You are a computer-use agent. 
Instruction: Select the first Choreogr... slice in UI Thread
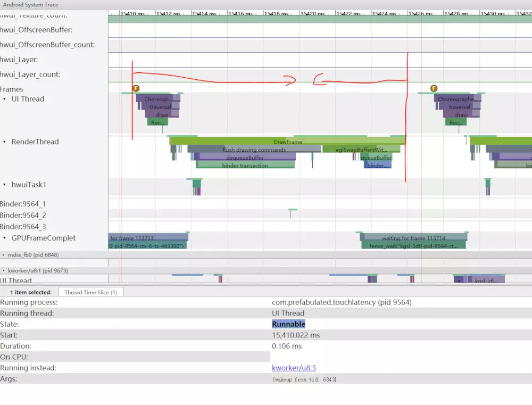pos(158,99)
